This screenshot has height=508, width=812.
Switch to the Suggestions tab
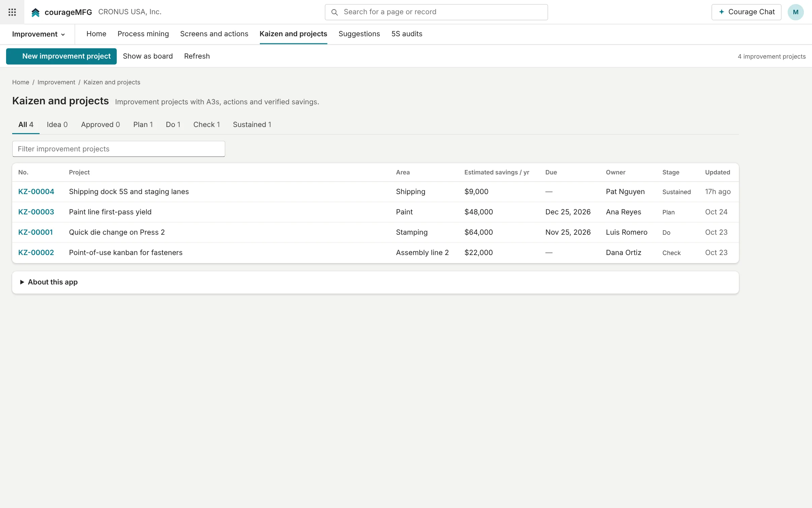tap(359, 34)
